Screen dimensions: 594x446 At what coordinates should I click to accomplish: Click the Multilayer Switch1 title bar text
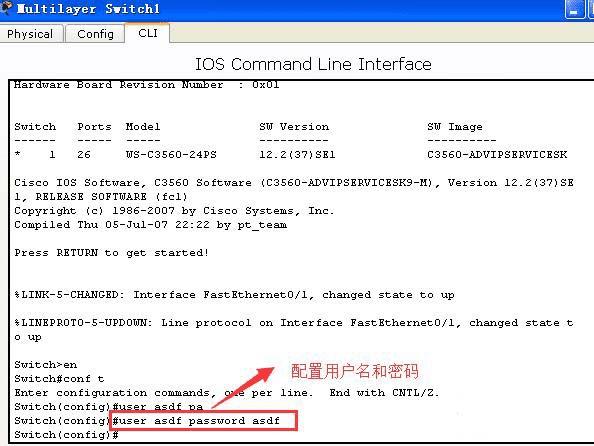pos(88,9)
